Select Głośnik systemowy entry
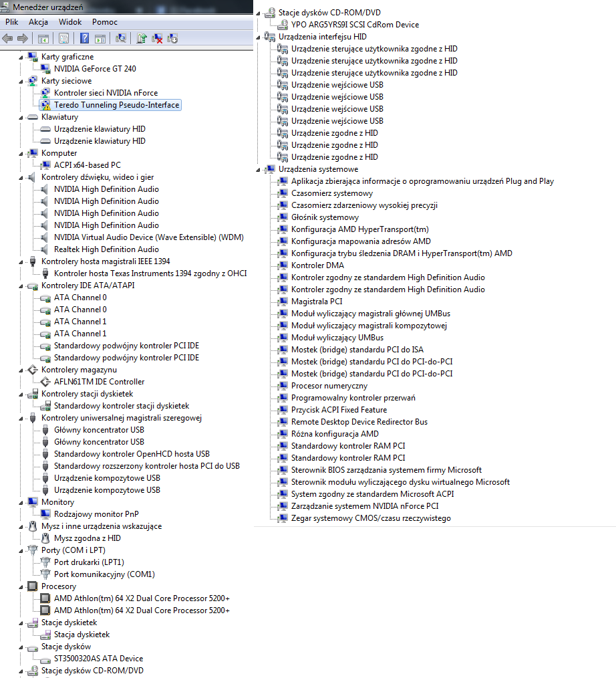 click(x=325, y=217)
